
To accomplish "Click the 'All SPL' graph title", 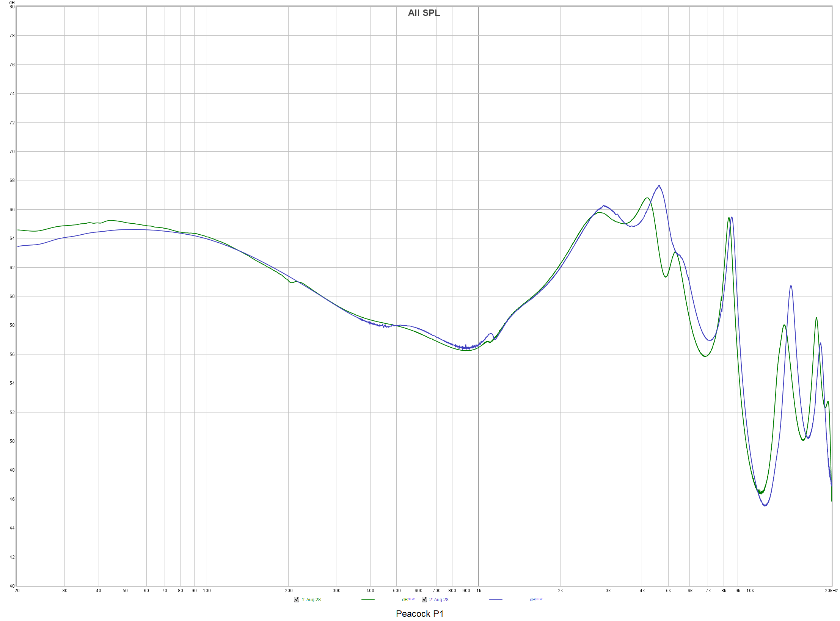I will 424,13.
